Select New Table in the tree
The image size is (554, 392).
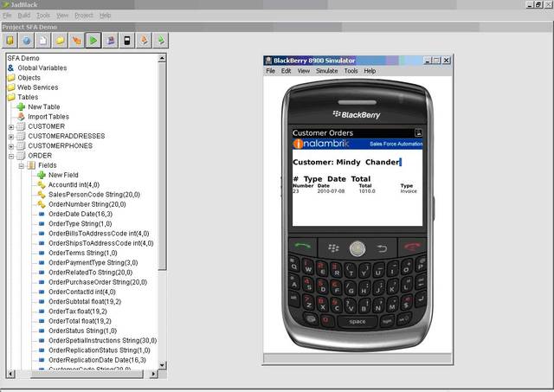(44, 106)
